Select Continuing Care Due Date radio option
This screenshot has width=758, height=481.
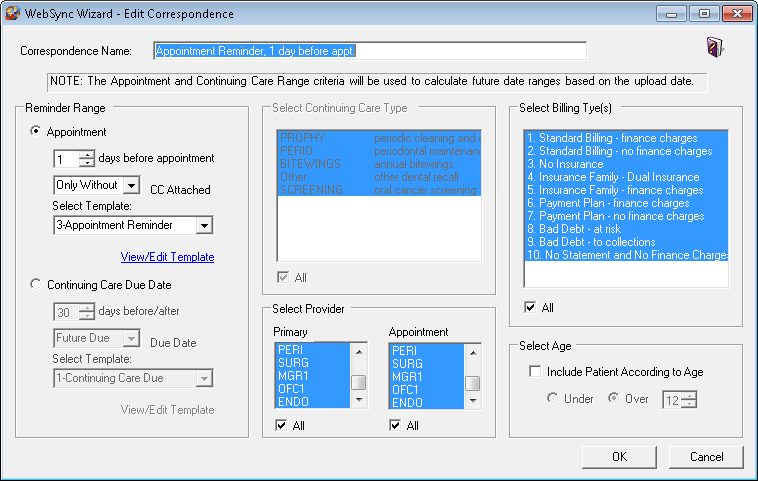click(37, 284)
